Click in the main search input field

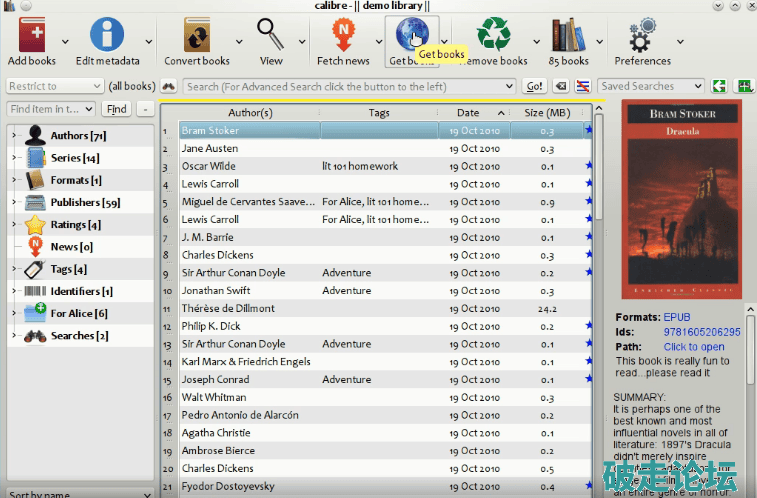tap(350, 87)
